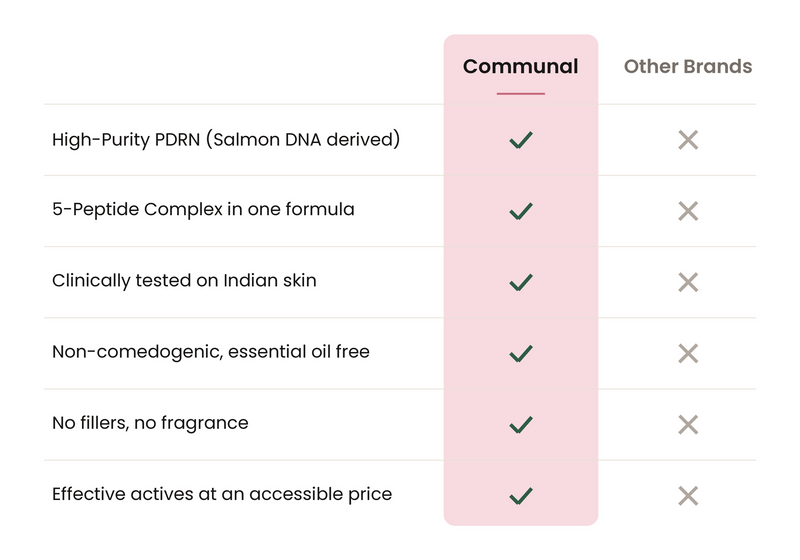Click the Other Brands cross for 5-Peptide Complex
This screenshot has width=800, height=560.
[x=688, y=211]
